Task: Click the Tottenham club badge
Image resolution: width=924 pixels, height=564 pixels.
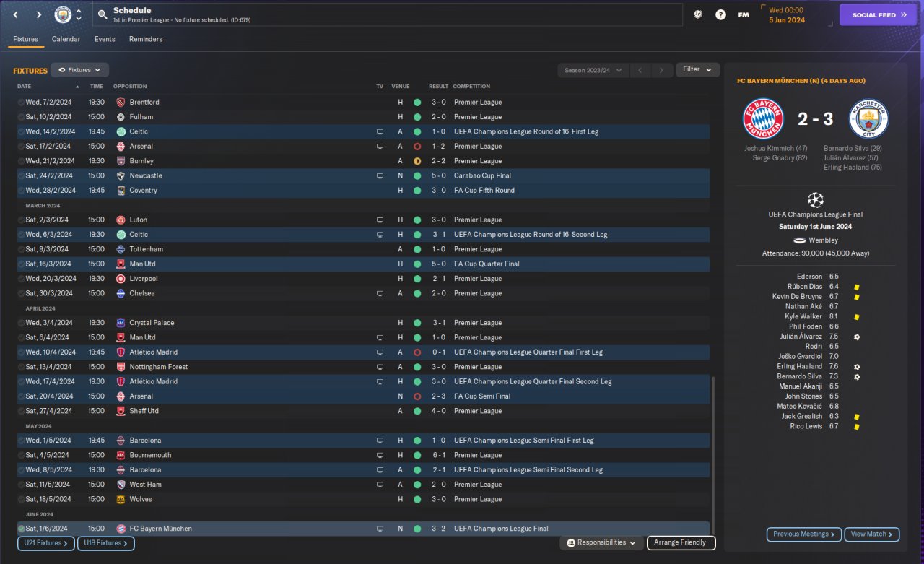Action: [121, 249]
